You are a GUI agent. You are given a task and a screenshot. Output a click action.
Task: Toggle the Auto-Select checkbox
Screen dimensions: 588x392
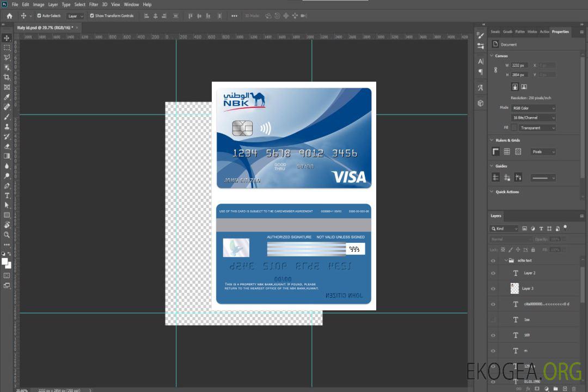pos(39,16)
